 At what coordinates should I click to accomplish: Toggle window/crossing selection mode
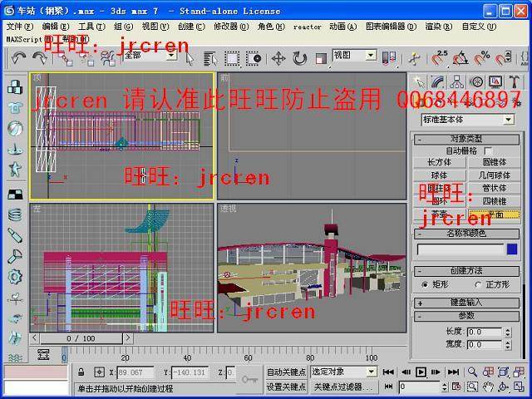[x=254, y=59]
